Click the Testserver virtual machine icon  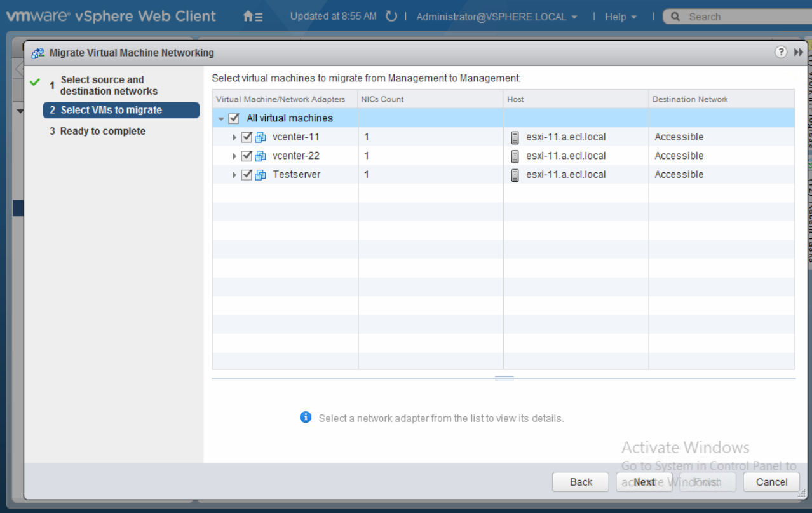[x=261, y=175]
